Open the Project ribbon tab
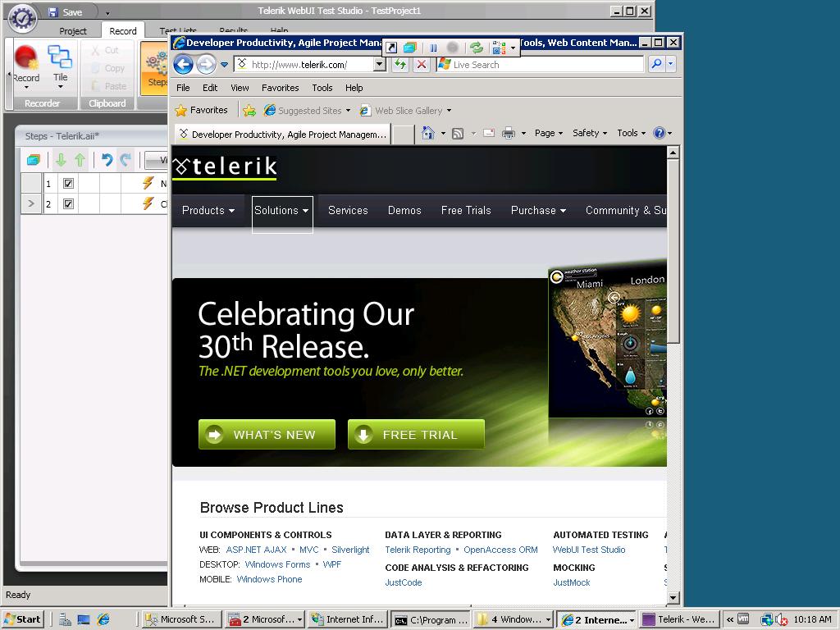 pos(73,31)
